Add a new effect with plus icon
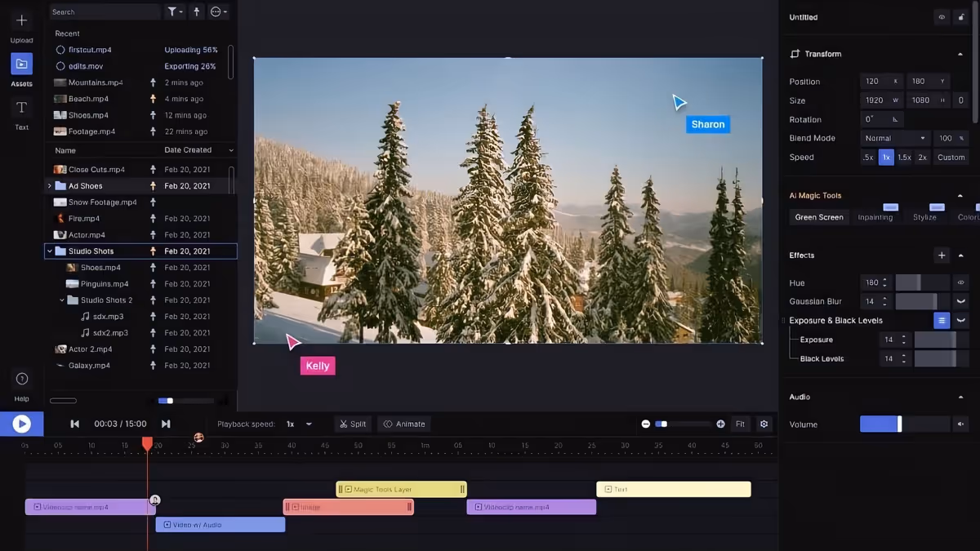 (x=942, y=256)
